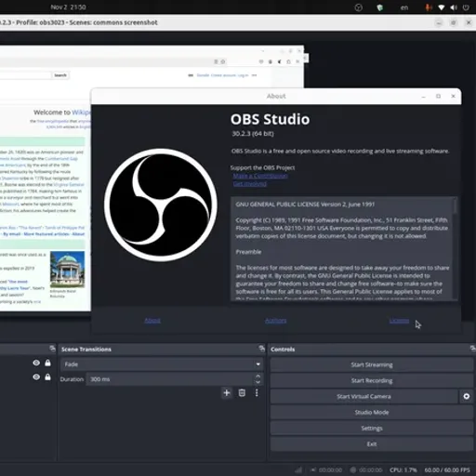
Task: Toggle visibility eye of second source
Action: (x=36, y=377)
